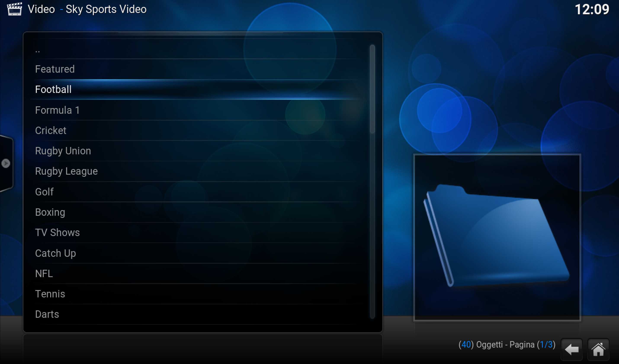The height and width of the screenshot is (364, 619).
Task: Click the video clapperboard icon
Action: (14, 9)
